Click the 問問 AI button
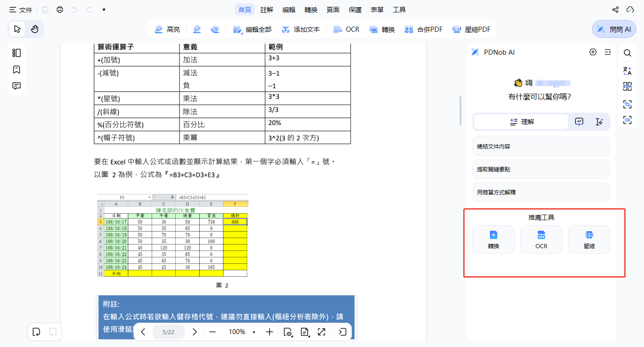The width and height of the screenshot is (644, 347). 614,29
